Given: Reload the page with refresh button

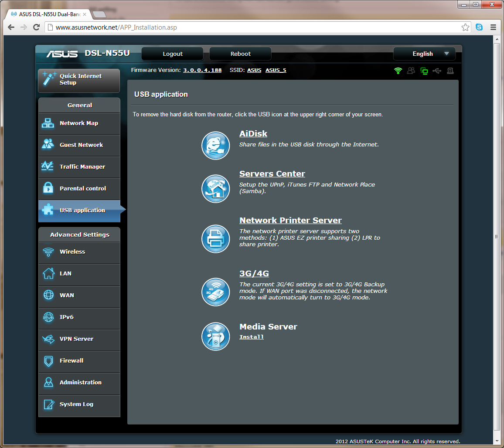Looking at the screenshot, I should (x=36, y=27).
